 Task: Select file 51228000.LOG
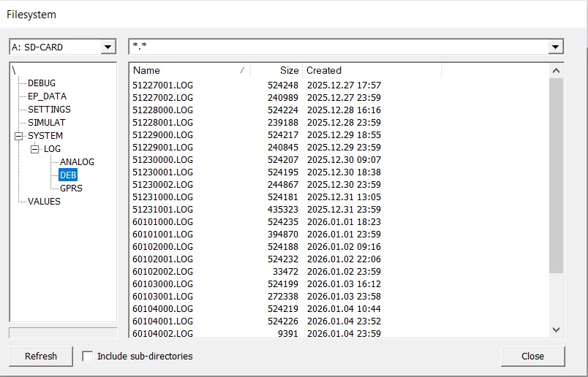click(x=163, y=110)
